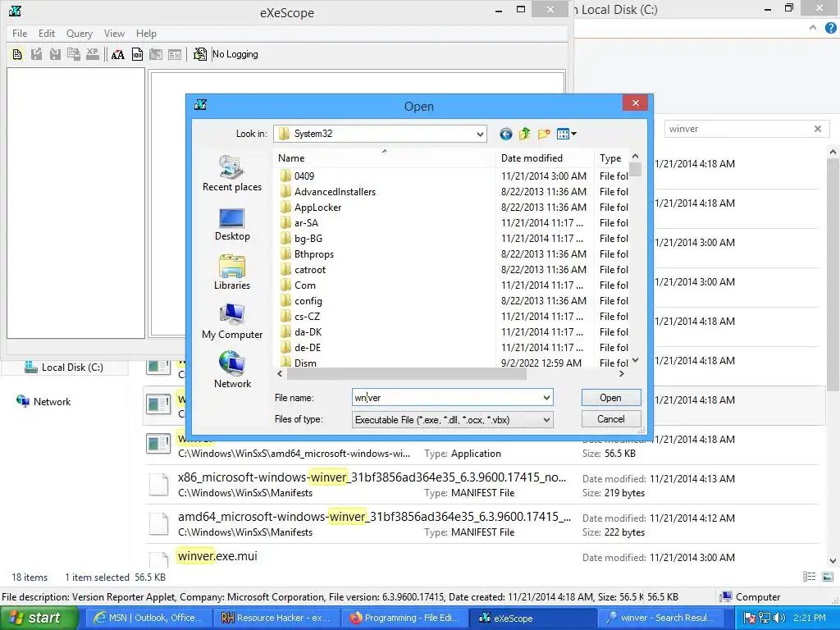Select Local Disk (C:) in Explorer navigation pane
The width and height of the screenshot is (840, 630).
[64, 367]
